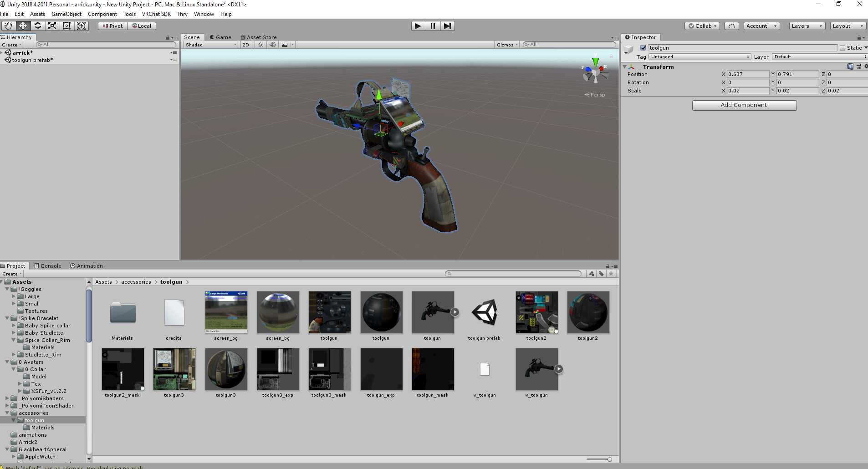Open the Shaded draw mode dropdown
868x469 pixels.
pos(211,45)
